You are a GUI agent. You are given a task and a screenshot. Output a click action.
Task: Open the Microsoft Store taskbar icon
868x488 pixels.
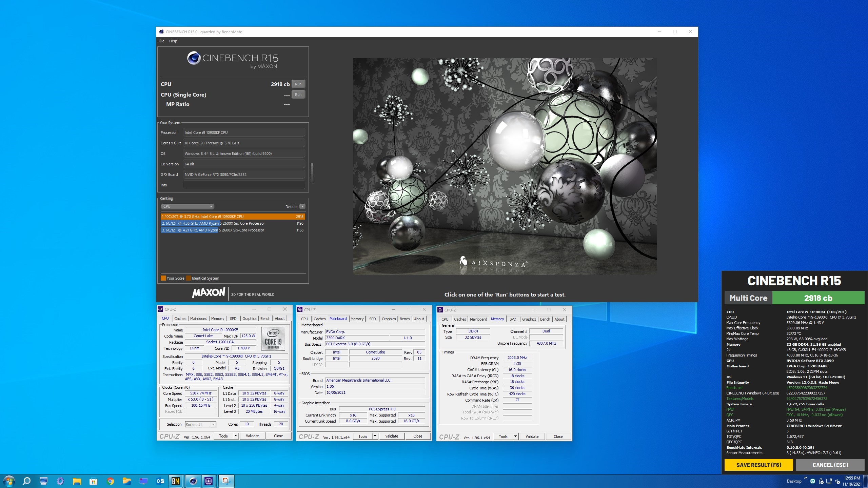tap(93, 481)
